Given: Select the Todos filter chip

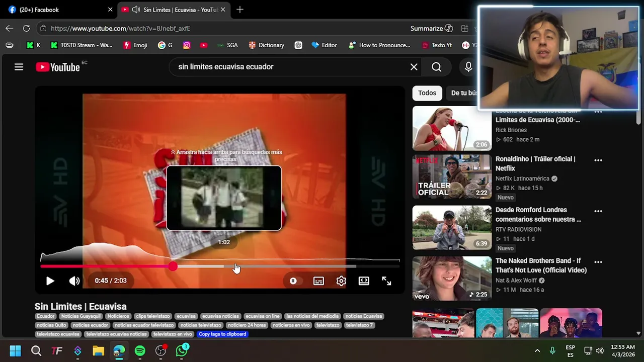Looking at the screenshot, I should pos(427,93).
